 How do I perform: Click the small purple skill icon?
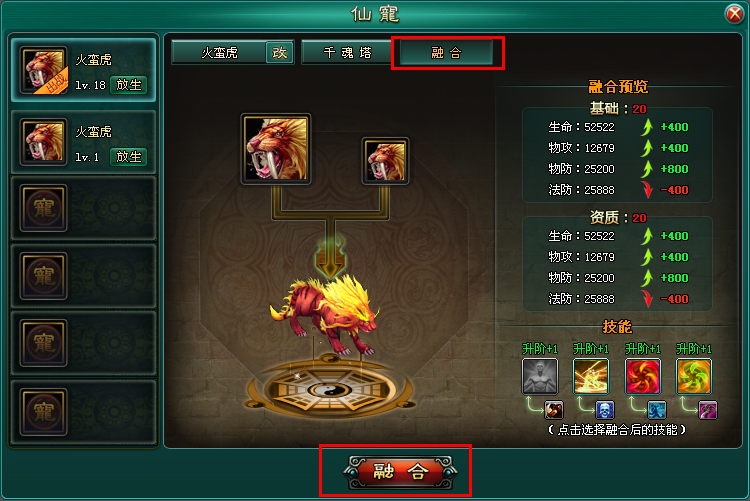pyautogui.click(x=708, y=410)
